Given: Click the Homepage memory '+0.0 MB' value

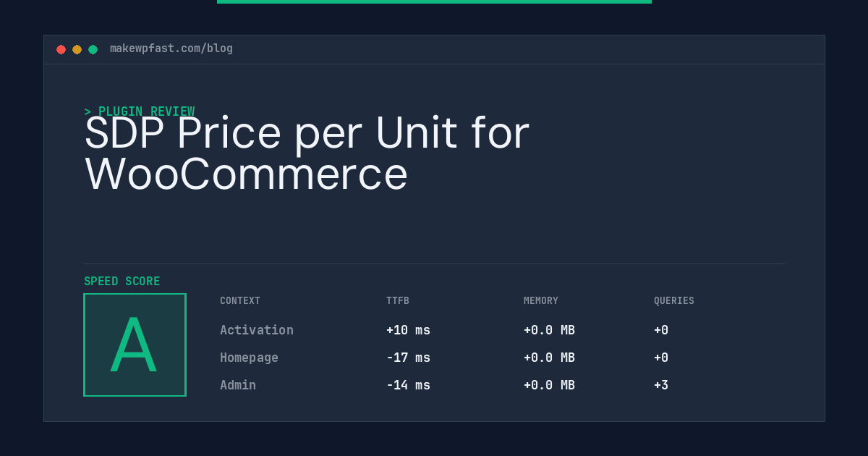Looking at the screenshot, I should click(549, 358).
